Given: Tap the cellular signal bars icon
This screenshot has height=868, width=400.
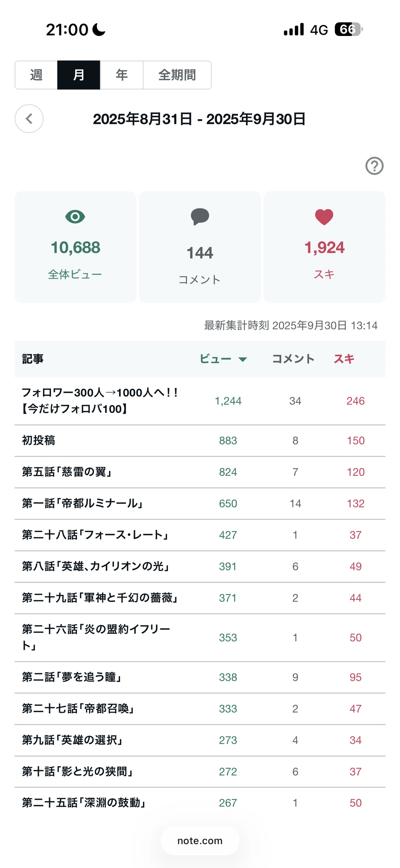Looking at the screenshot, I should pyautogui.click(x=294, y=29).
